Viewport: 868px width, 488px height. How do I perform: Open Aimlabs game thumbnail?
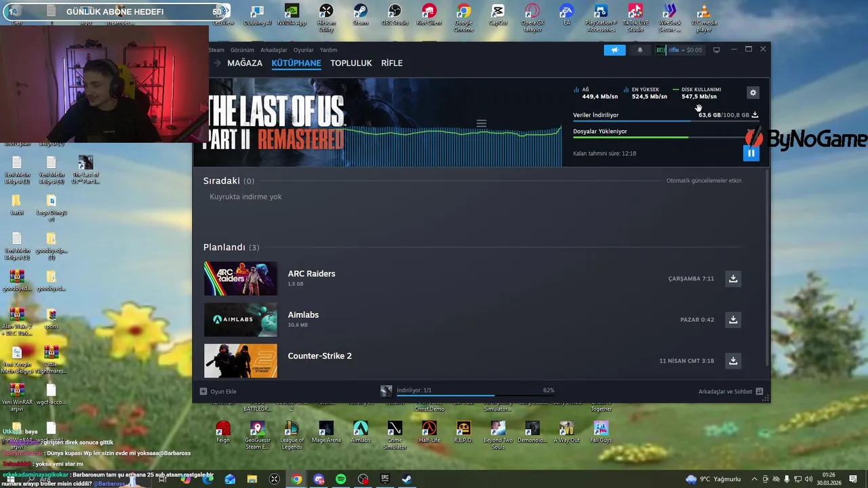click(241, 319)
